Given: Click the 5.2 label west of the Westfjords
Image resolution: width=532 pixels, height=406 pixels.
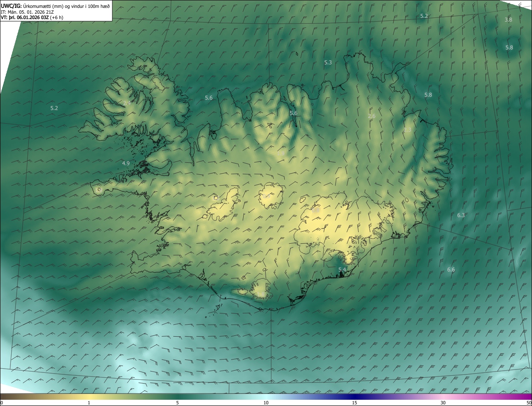Looking at the screenshot, I should [x=54, y=108].
